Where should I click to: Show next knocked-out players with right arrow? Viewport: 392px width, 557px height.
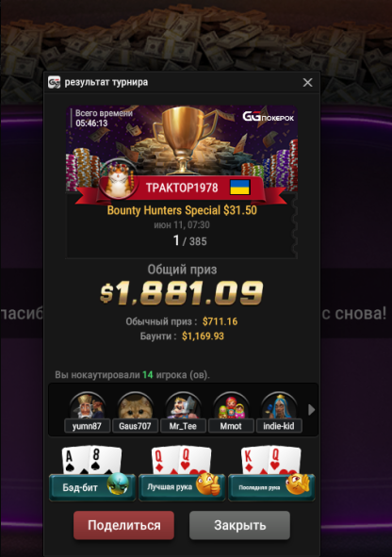pos(311,410)
